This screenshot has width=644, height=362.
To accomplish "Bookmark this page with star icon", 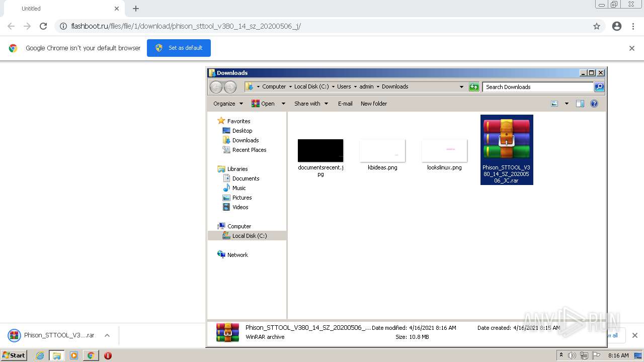I will click(x=597, y=26).
